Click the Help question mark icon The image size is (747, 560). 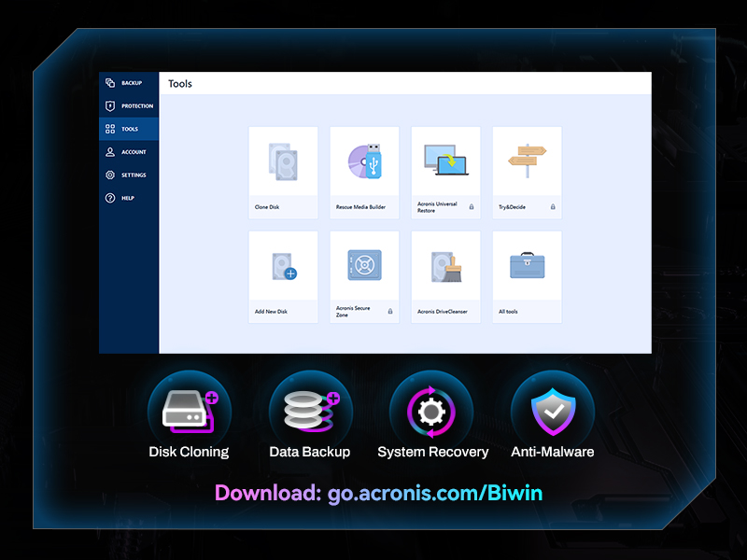(x=110, y=198)
